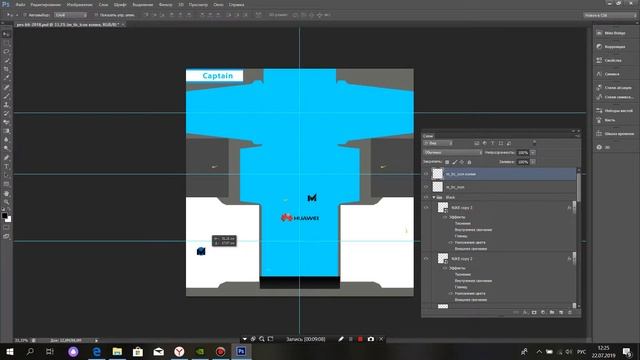
Task: Collapse the Black layer group
Action: point(434,197)
